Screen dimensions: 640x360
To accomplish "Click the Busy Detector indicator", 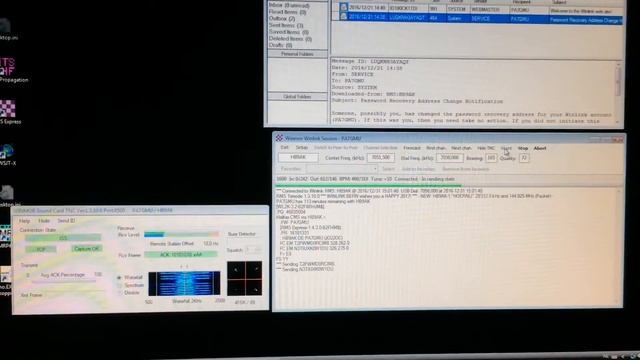I will 242,234.
